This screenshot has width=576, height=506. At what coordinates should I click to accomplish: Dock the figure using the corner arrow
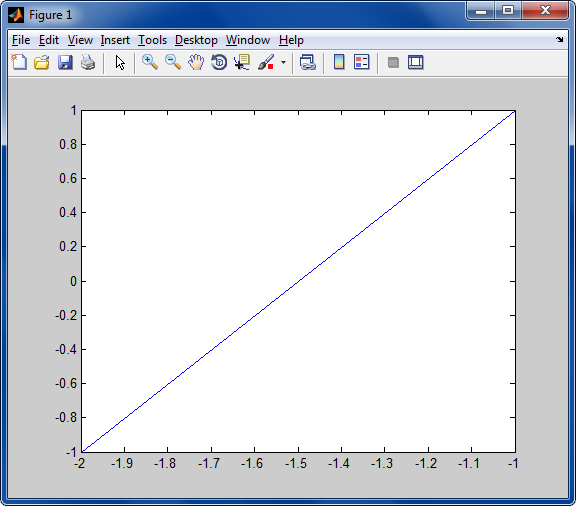[x=559, y=39]
